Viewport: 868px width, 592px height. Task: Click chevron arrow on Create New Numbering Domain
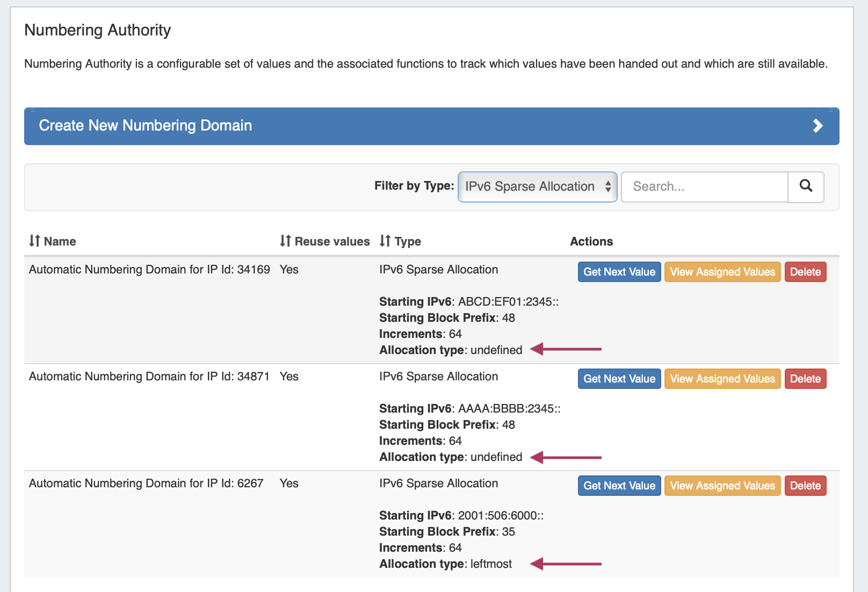(818, 126)
